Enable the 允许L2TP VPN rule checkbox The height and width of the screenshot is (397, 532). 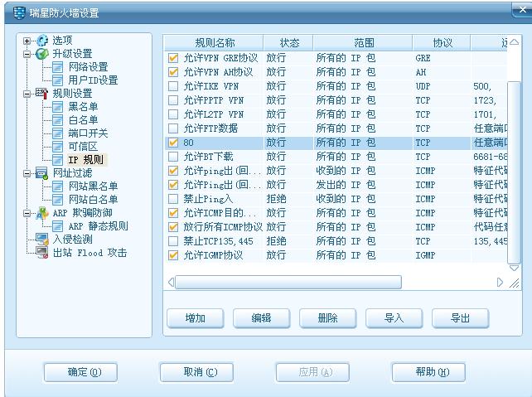pos(173,114)
